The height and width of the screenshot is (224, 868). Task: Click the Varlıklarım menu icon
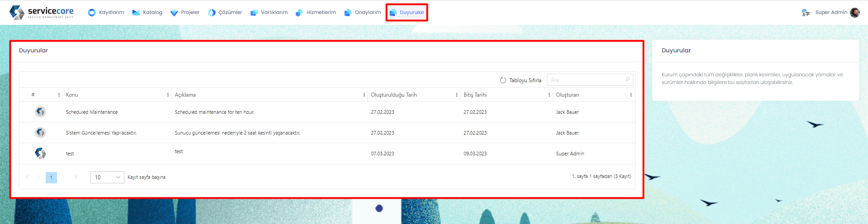(x=254, y=13)
